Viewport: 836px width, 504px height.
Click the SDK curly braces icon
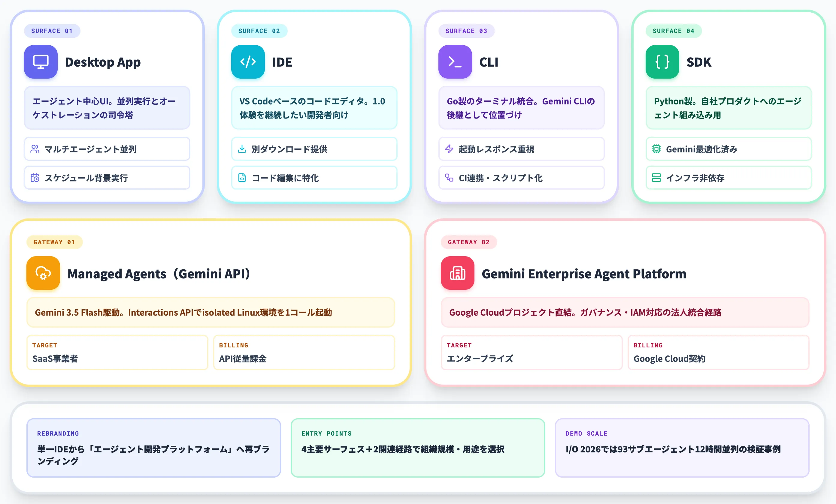click(x=662, y=62)
